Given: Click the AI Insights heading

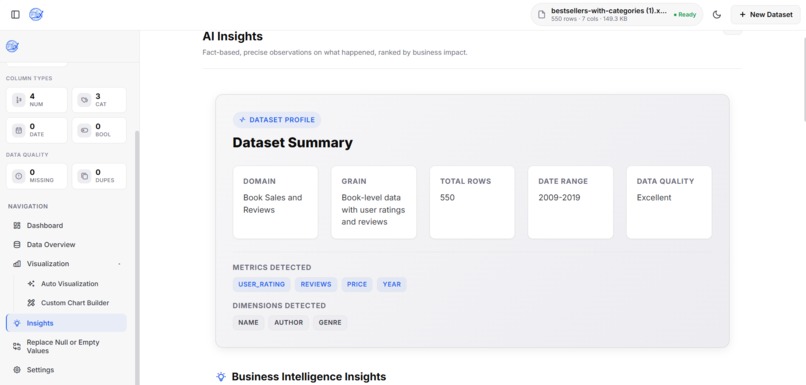Looking at the screenshot, I should click(x=232, y=36).
